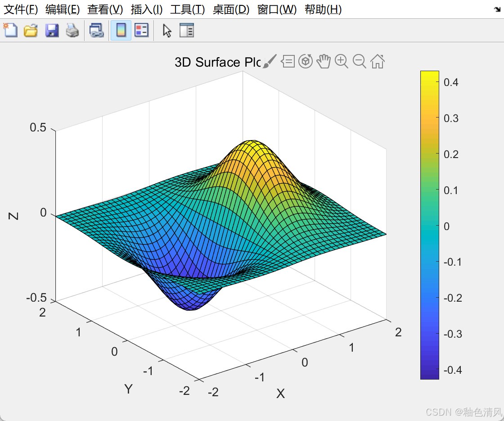
Task: Select the Pan hand tool
Action: (x=324, y=61)
